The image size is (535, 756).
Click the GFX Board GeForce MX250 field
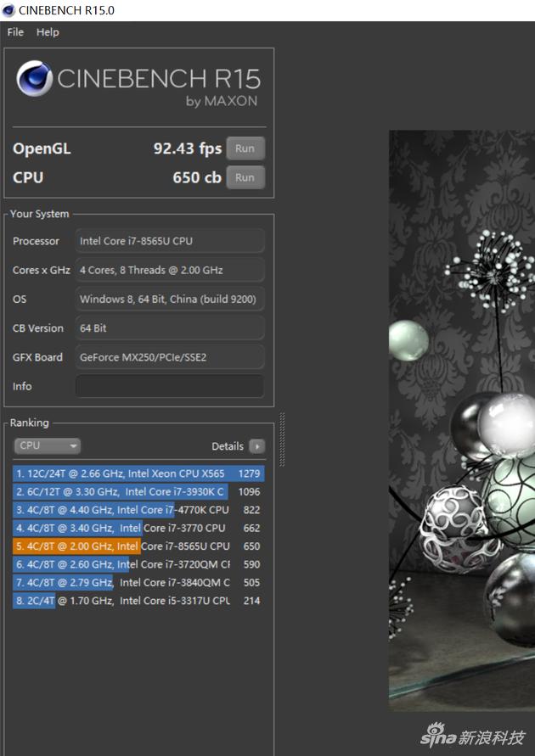[170, 357]
